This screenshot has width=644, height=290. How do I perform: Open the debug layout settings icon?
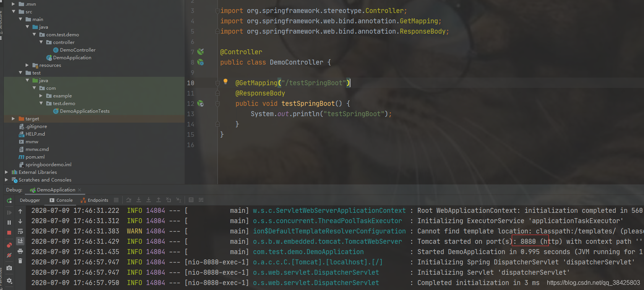pyautogui.click(x=116, y=200)
